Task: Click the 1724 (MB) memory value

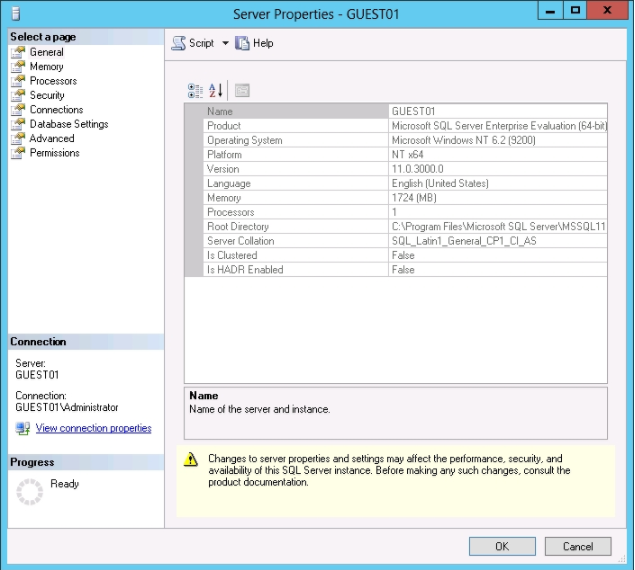Action: tap(414, 198)
